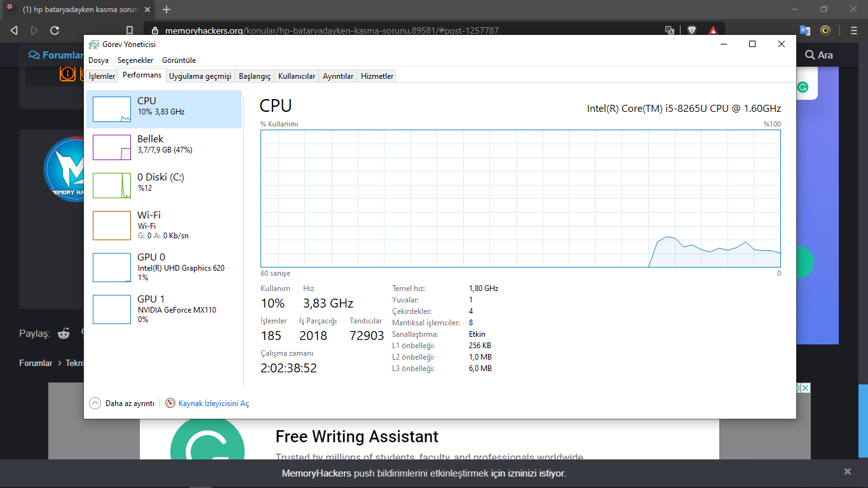This screenshot has width=868, height=488.
Task: Click the Sanallaştırma value Etkin
Action: (x=477, y=334)
